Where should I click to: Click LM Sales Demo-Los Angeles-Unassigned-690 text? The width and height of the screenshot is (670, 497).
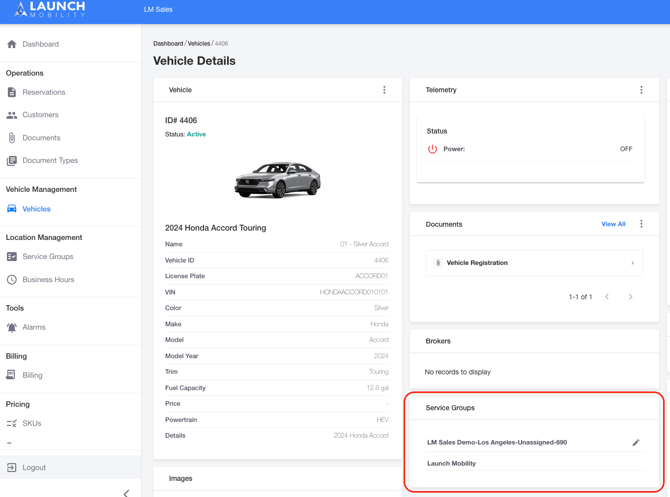tap(497, 442)
